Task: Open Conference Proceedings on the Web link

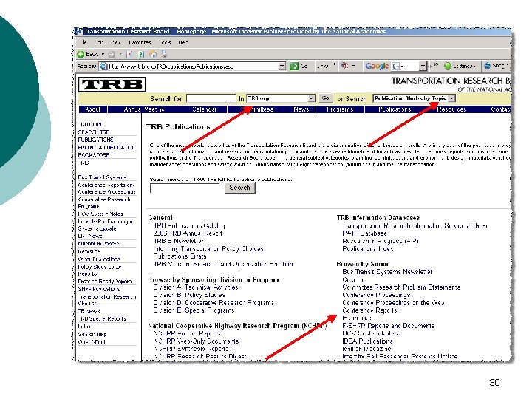Action: tap(393, 303)
